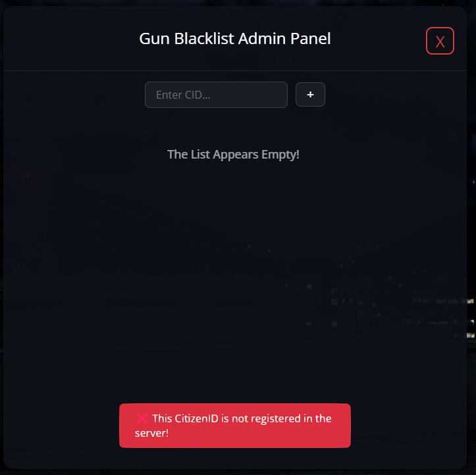
Task: Close the Gun Blacklist Admin Panel
Action: pos(440,41)
